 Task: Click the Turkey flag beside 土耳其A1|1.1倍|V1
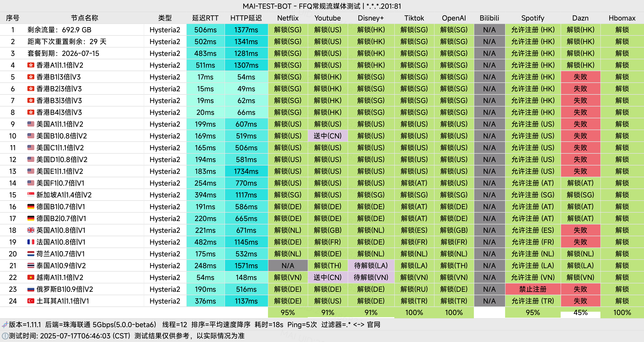tap(31, 301)
